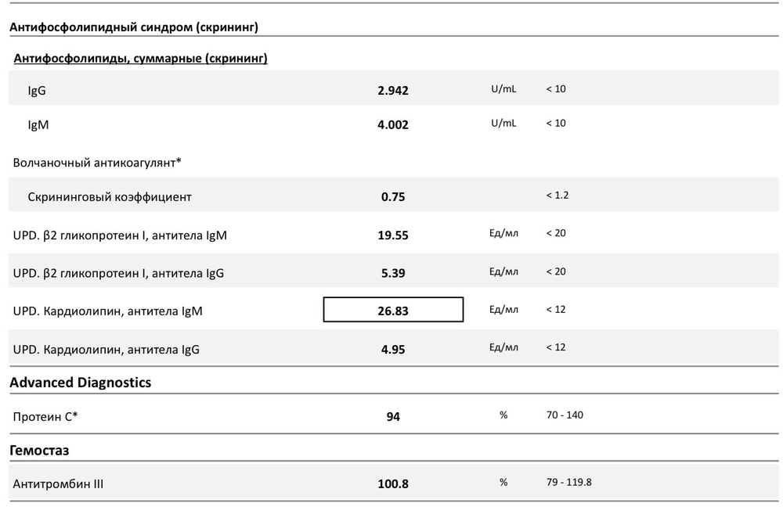Select the Protein C reference range 70 - 140
Screen dimensions: 783x532
pos(565,415)
